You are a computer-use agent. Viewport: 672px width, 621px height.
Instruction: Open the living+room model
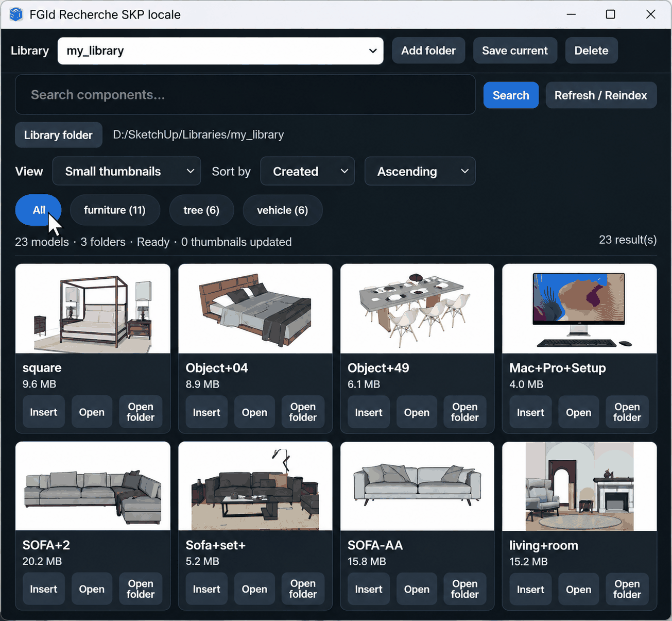579,589
